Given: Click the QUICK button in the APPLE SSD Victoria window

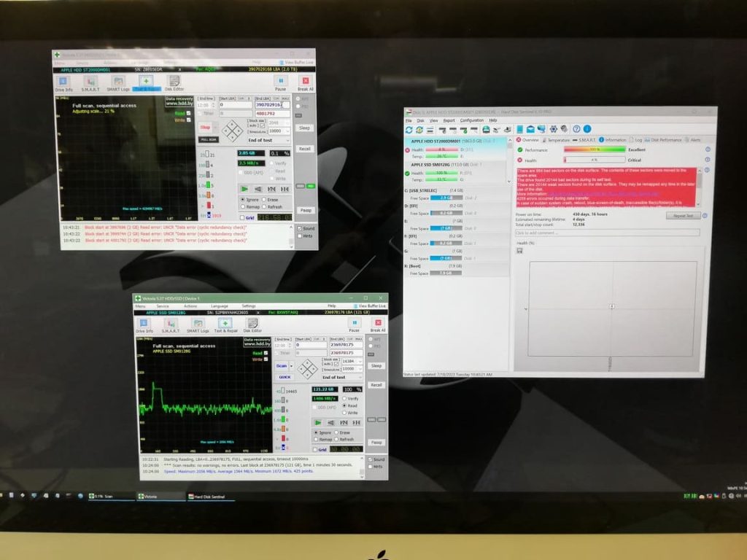Looking at the screenshot, I should click(x=285, y=377).
